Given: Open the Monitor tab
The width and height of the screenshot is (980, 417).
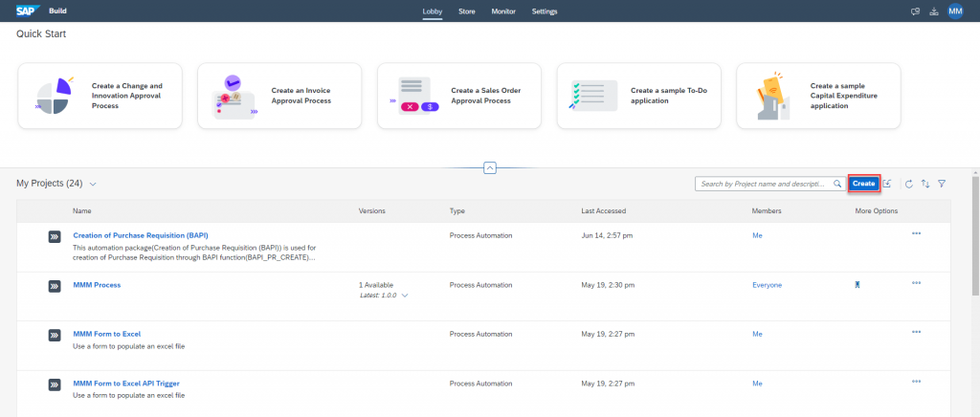Looking at the screenshot, I should click(x=503, y=11).
